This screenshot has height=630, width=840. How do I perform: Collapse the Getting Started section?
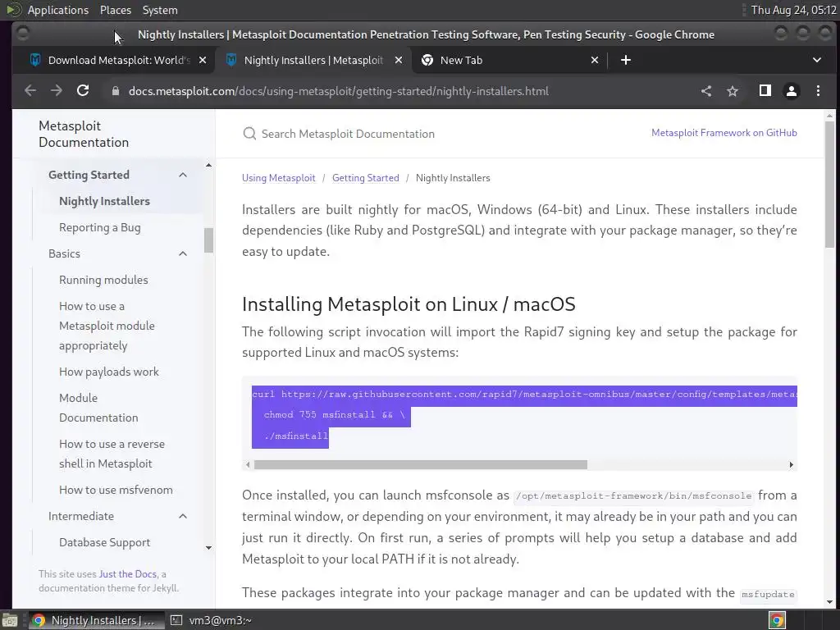pos(183,175)
